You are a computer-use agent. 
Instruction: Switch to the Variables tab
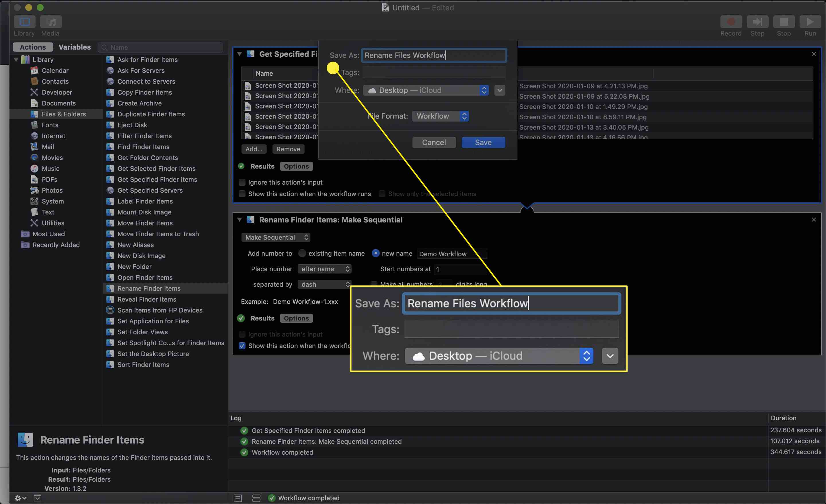coord(74,47)
